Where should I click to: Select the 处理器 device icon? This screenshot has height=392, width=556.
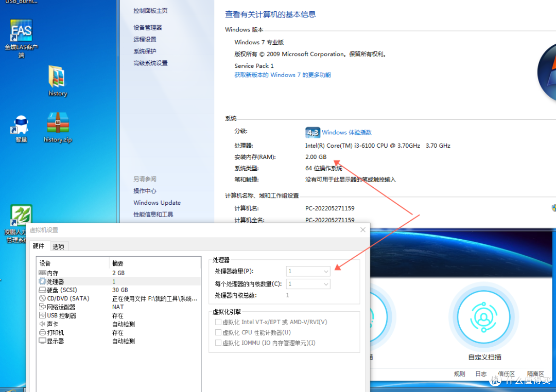pos(42,281)
